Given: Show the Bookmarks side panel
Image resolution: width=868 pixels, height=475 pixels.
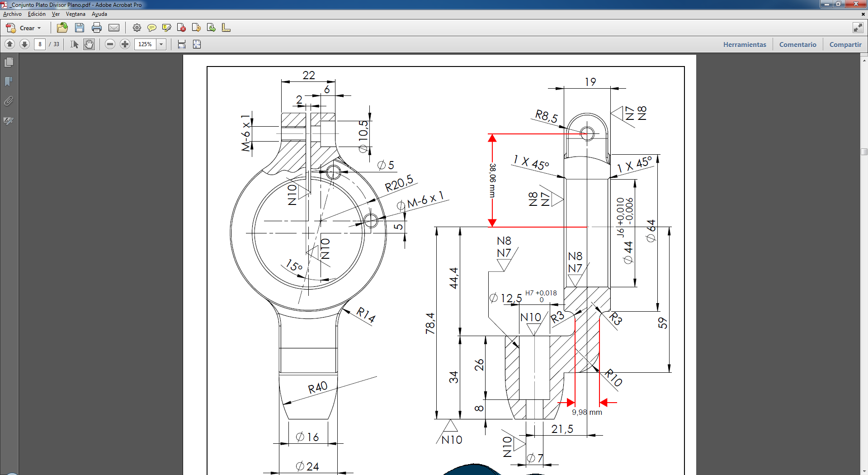Looking at the screenshot, I should coord(9,81).
